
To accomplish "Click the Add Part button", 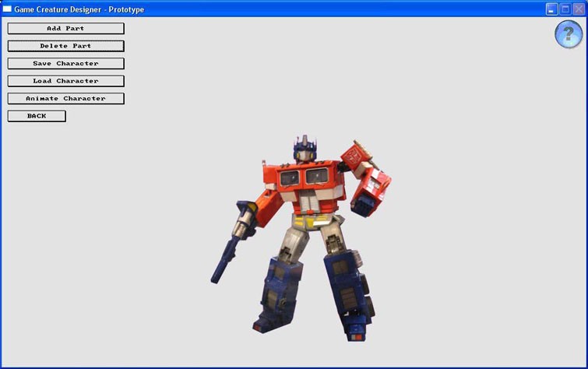I will 65,28.
